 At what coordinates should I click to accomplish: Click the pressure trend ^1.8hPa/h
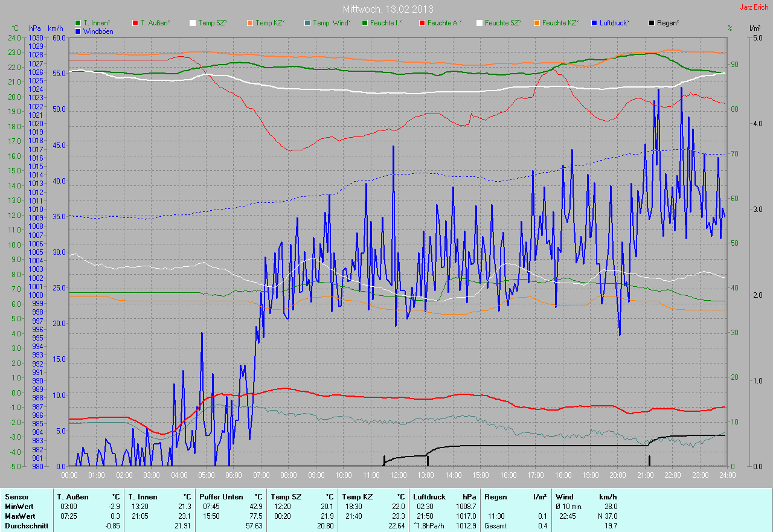[x=430, y=525]
